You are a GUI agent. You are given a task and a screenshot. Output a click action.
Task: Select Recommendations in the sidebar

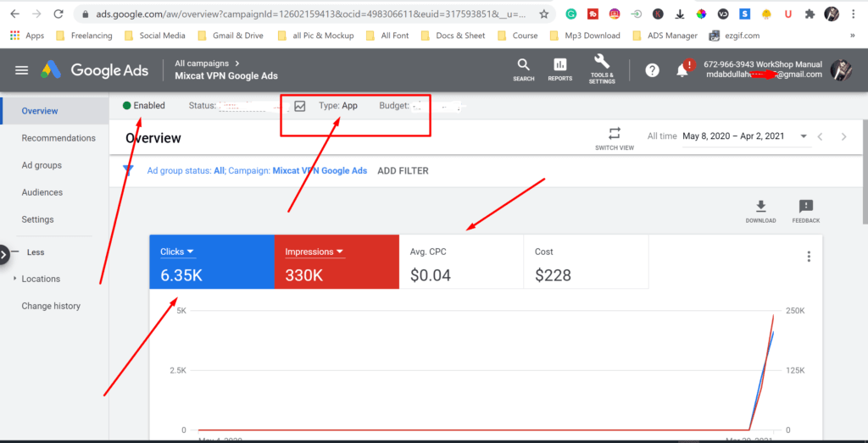point(58,138)
